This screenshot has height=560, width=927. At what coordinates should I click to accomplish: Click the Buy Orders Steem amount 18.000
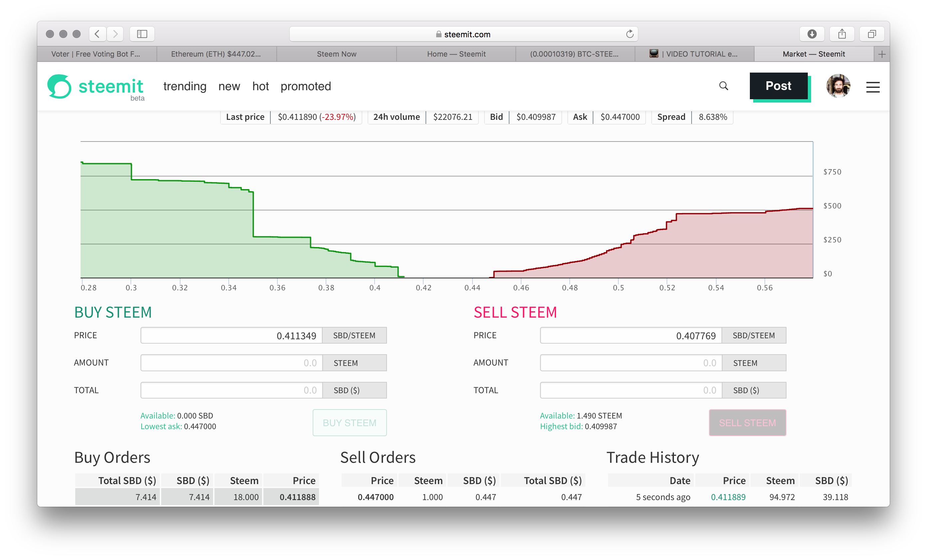[x=246, y=497]
